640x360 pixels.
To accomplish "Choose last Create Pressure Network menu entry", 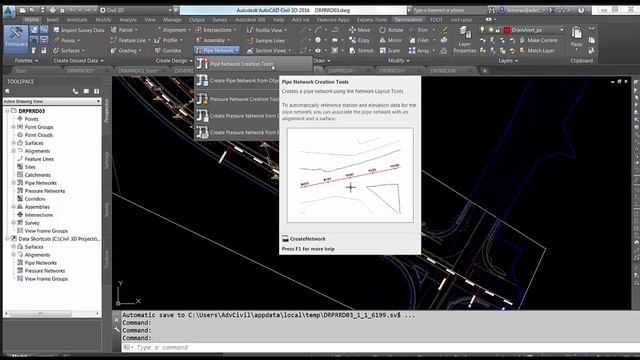I will click(237, 132).
